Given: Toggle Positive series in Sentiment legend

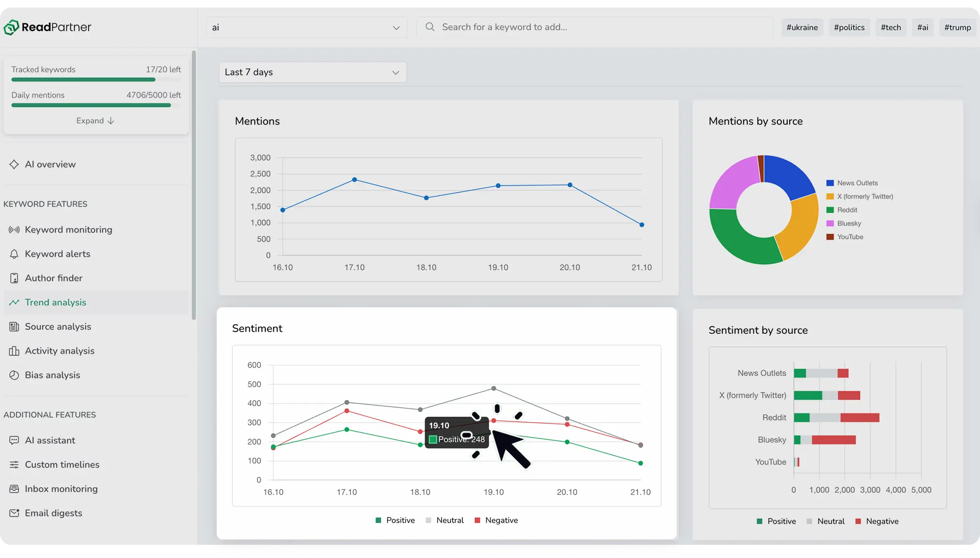Looking at the screenshot, I should pos(395,520).
